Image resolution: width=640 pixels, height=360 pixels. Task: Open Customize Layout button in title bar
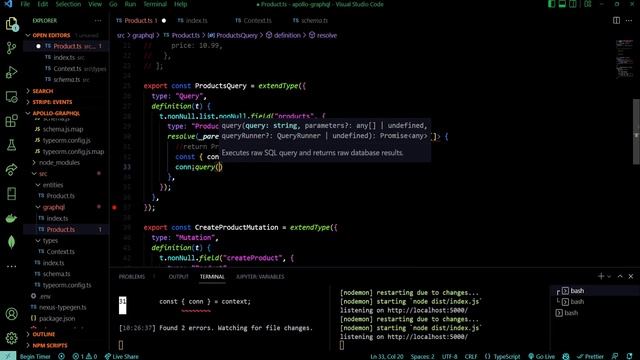coord(588,4)
